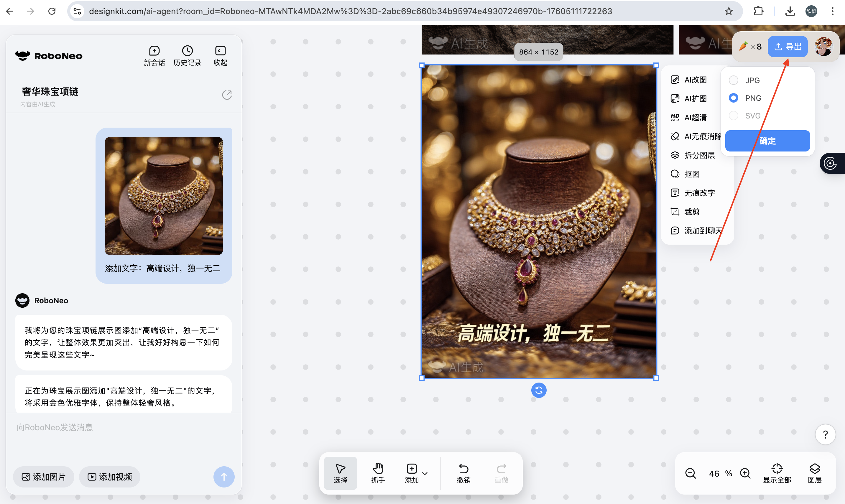Open the export (导出) dropdown

[x=788, y=47]
